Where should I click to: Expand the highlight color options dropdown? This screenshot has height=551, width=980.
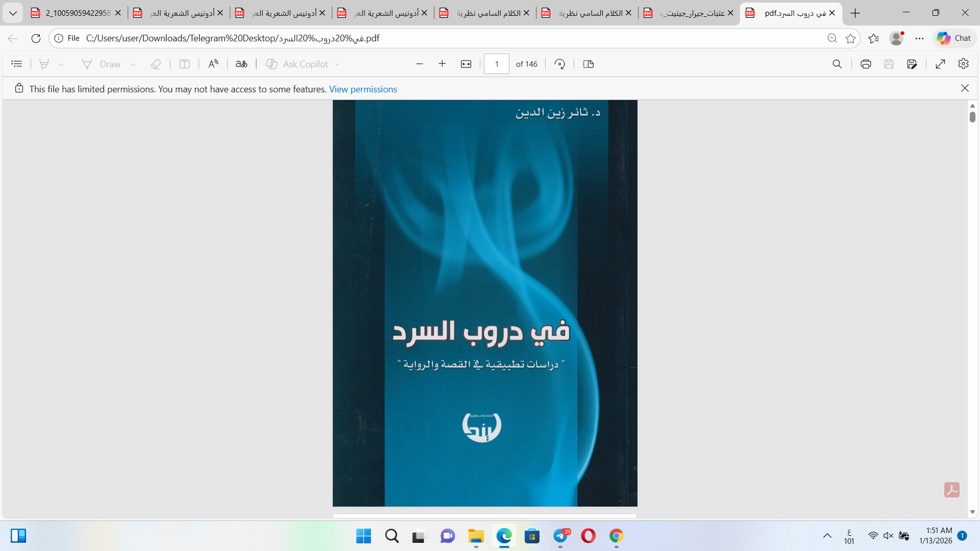(61, 64)
